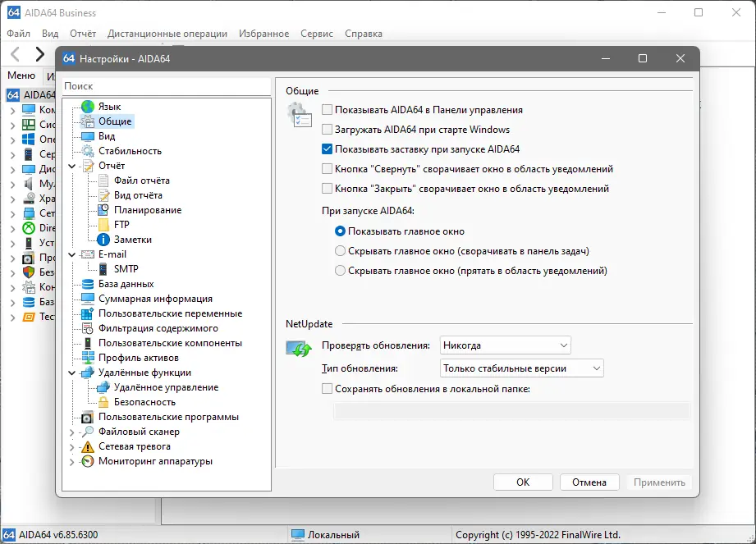
Task: Click the folder icon beside FTP
Action: pyautogui.click(x=103, y=225)
